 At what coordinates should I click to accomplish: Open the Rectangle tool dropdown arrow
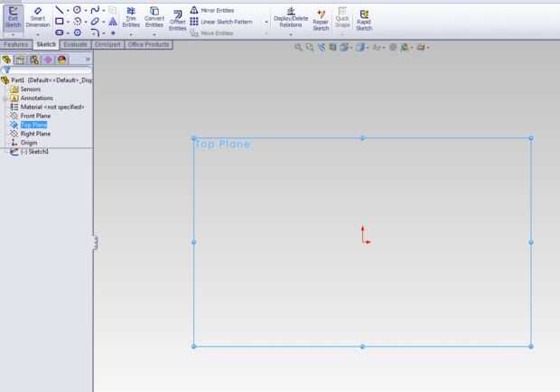pos(68,22)
